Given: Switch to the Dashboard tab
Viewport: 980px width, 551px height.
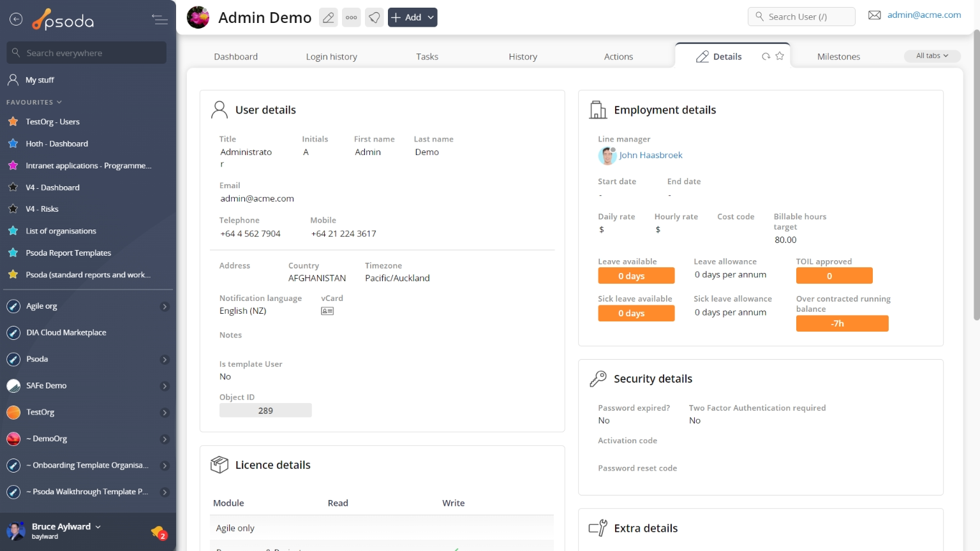Looking at the screenshot, I should 235,57.
